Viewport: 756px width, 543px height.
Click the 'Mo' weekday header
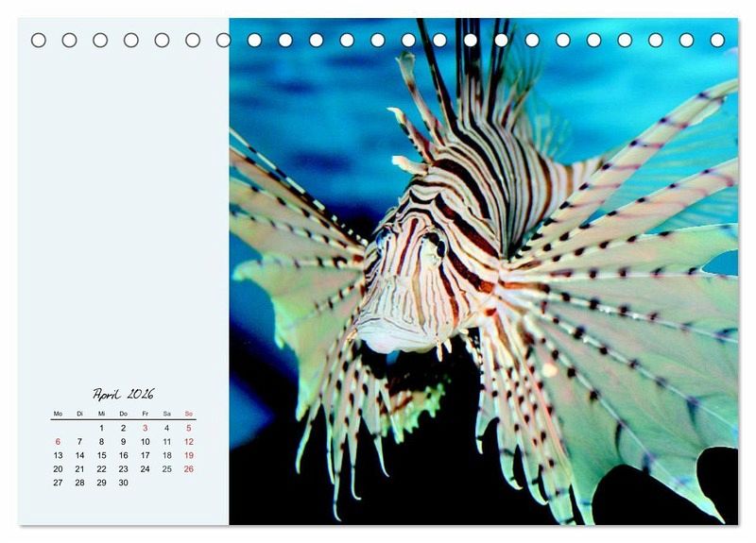(x=58, y=414)
